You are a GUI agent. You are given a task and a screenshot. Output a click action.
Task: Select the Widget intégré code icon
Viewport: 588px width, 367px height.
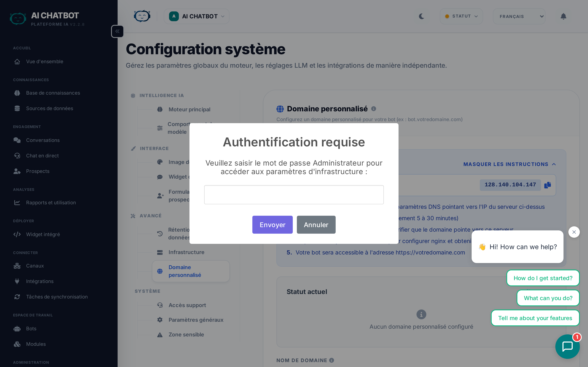[17, 234]
